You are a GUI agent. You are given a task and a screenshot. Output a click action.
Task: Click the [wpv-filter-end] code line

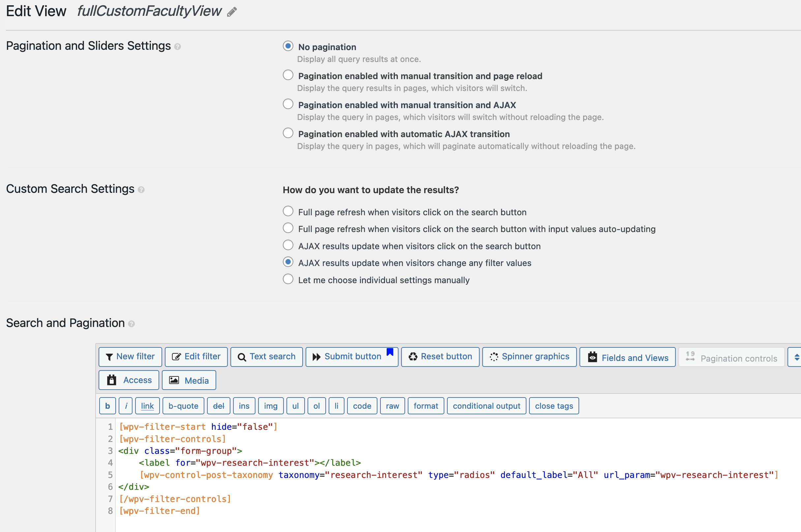click(160, 511)
